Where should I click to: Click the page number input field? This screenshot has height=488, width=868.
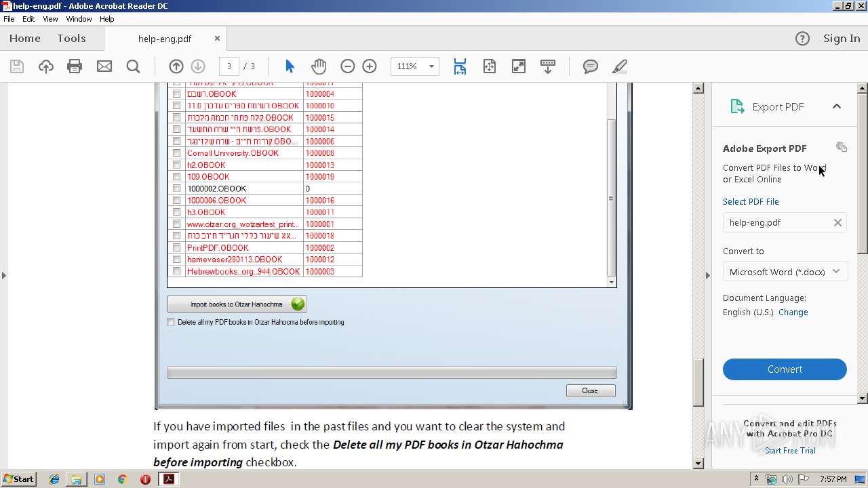229,66
